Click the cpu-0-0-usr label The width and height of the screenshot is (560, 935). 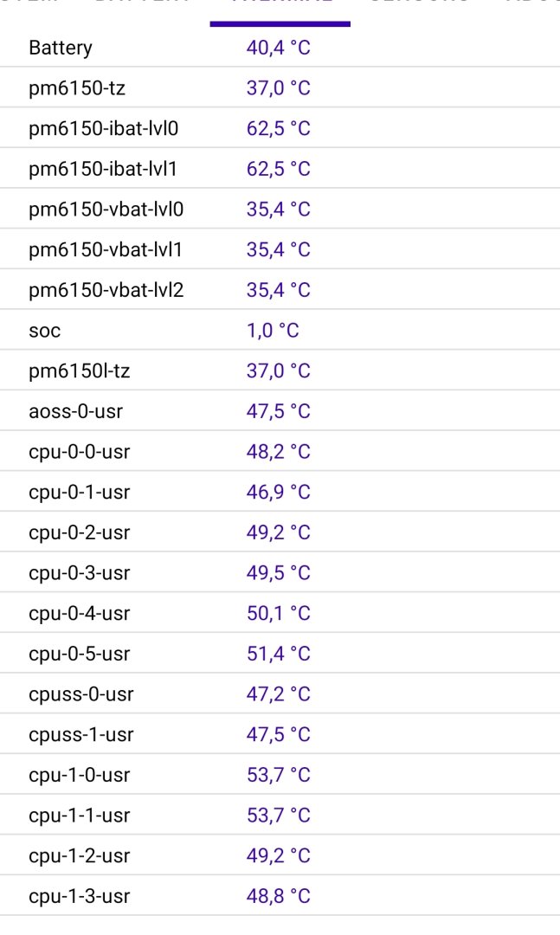click(x=79, y=452)
